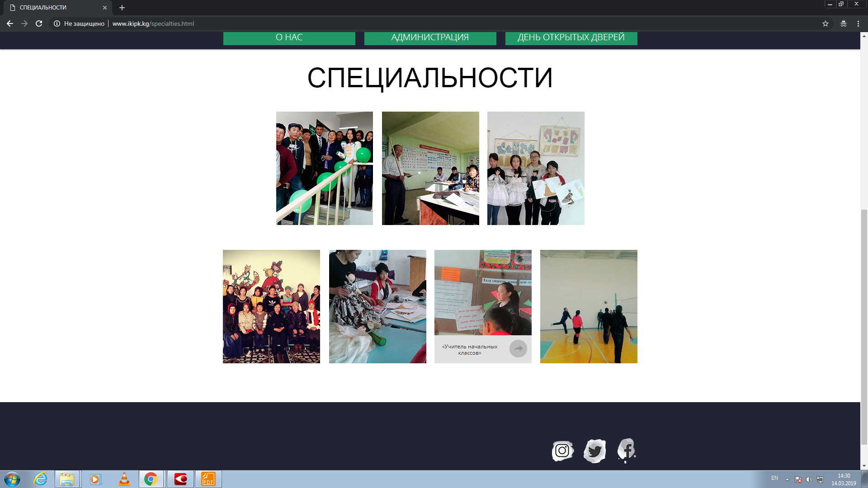Open the staircase balloons group photo

(324, 168)
